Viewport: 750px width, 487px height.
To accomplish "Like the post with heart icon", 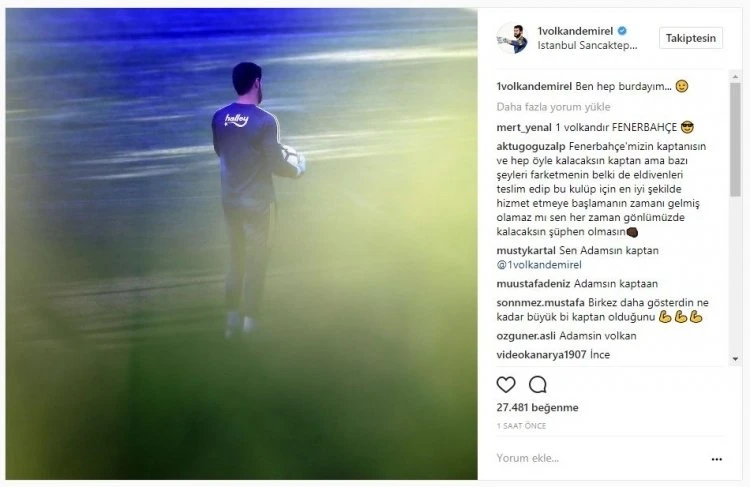I will click(506, 385).
